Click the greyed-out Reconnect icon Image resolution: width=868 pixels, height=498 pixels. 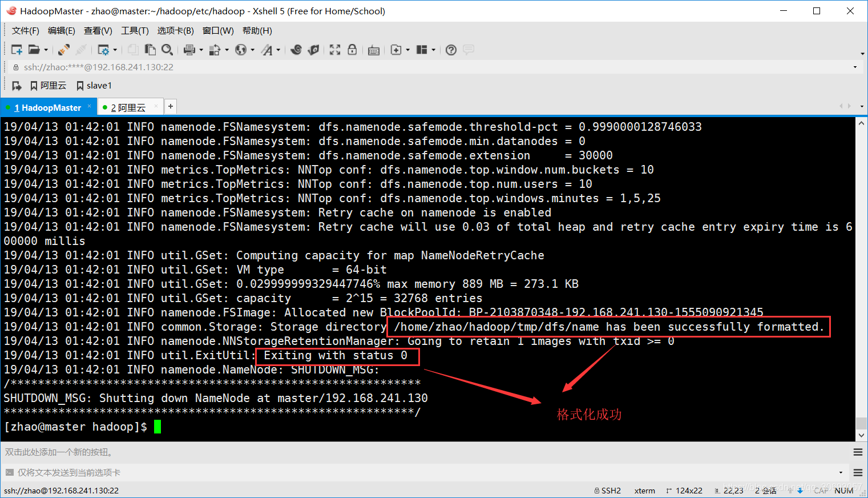click(x=81, y=50)
